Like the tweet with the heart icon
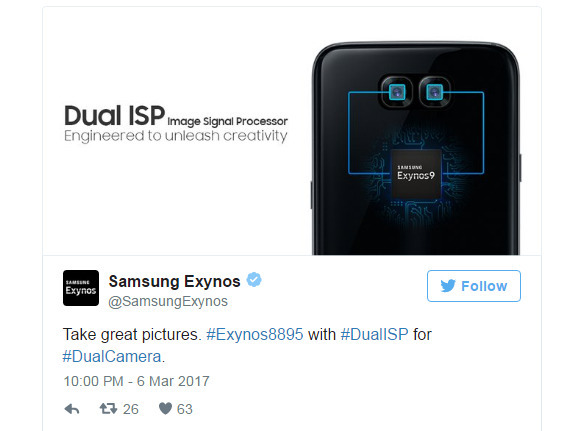The height and width of the screenshot is (431, 572). pyautogui.click(x=165, y=409)
